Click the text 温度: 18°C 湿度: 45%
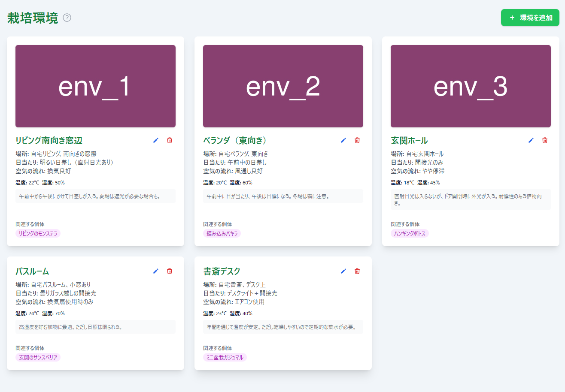Image resolution: width=565 pixels, height=392 pixels. coord(415,182)
